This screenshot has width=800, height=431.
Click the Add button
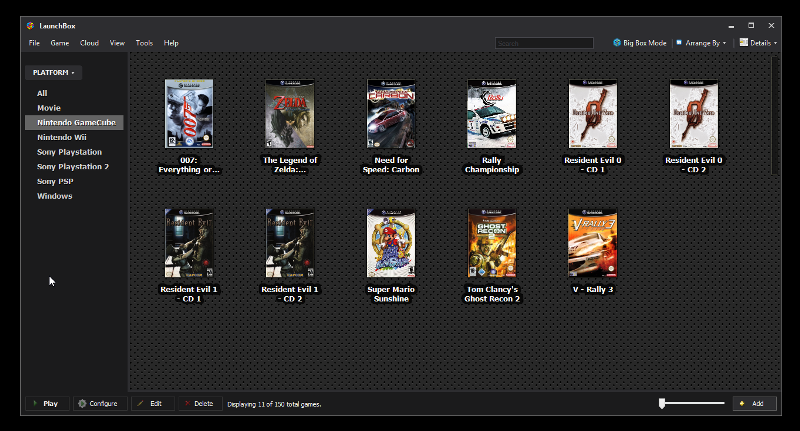(x=755, y=403)
